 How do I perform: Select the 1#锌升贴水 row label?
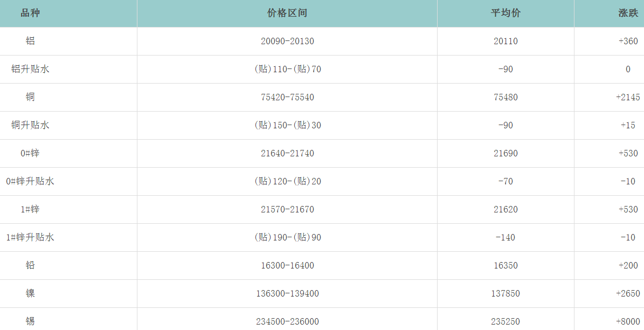coord(30,237)
